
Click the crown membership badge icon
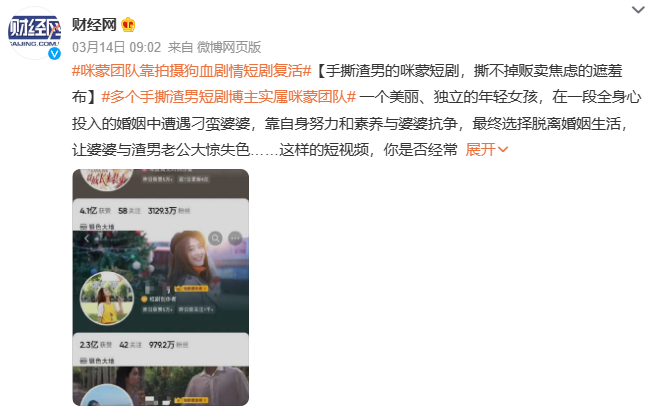point(128,25)
